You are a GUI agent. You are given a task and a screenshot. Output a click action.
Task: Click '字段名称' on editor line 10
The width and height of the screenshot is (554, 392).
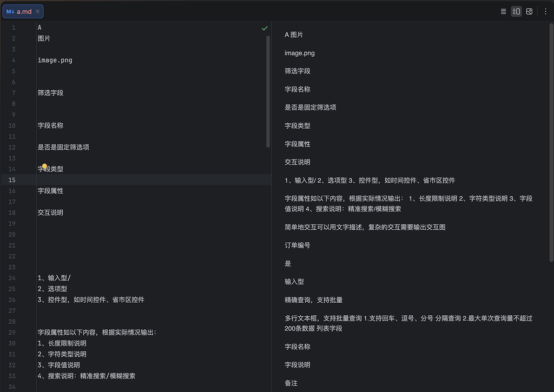(x=50, y=125)
